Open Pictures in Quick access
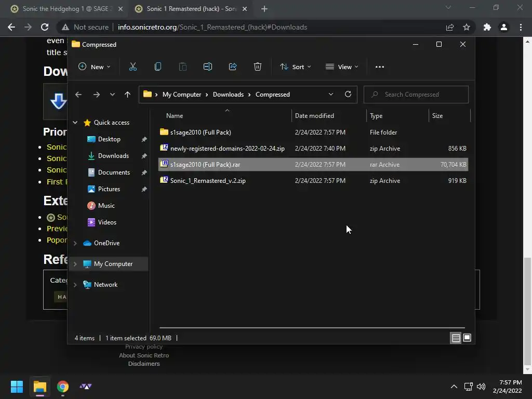The width and height of the screenshot is (532, 399). click(109, 189)
